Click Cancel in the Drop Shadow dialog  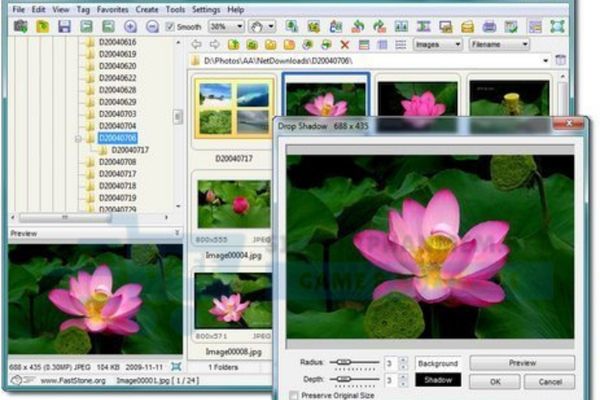click(550, 382)
